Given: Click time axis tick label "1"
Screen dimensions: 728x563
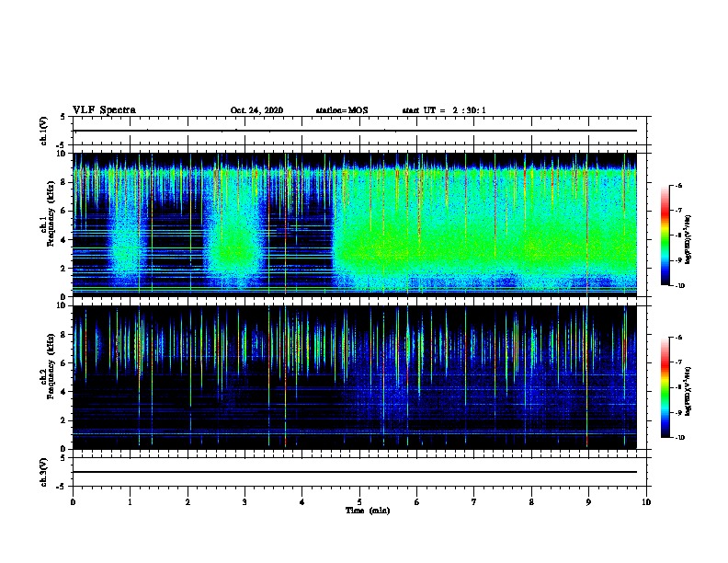Looking at the screenshot, I should point(130,502).
